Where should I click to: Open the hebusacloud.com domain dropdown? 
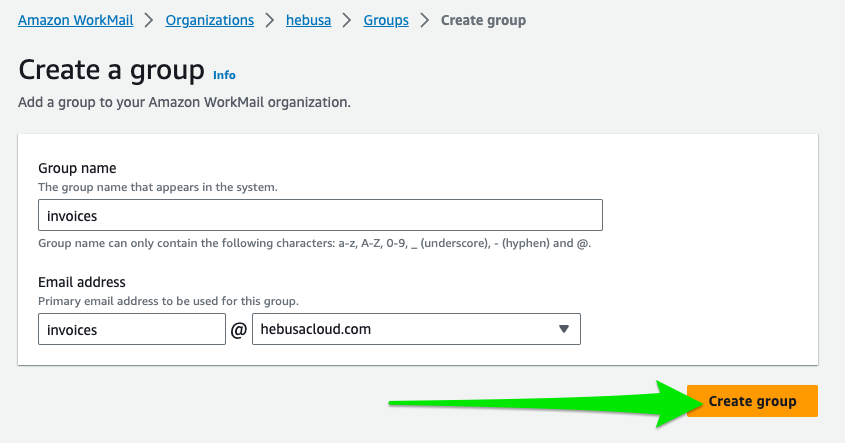405,330
